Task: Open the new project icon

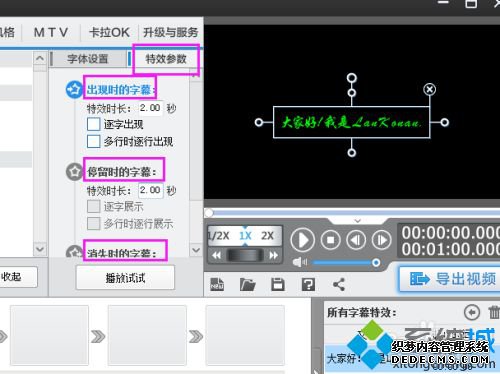Action: [x=217, y=284]
